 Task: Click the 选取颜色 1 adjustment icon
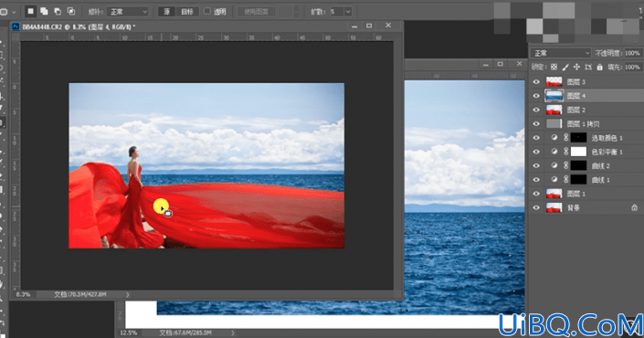(554, 138)
